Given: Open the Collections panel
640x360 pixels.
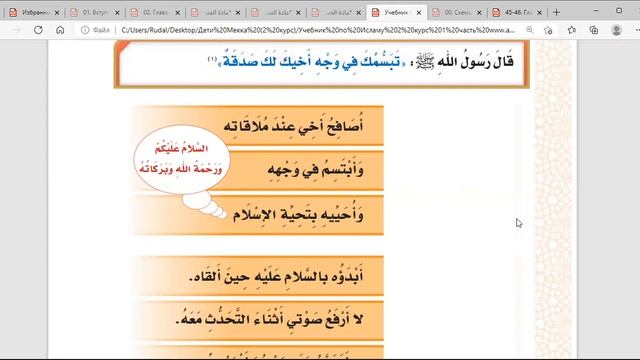Looking at the screenshot, I should (x=594, y=30).
